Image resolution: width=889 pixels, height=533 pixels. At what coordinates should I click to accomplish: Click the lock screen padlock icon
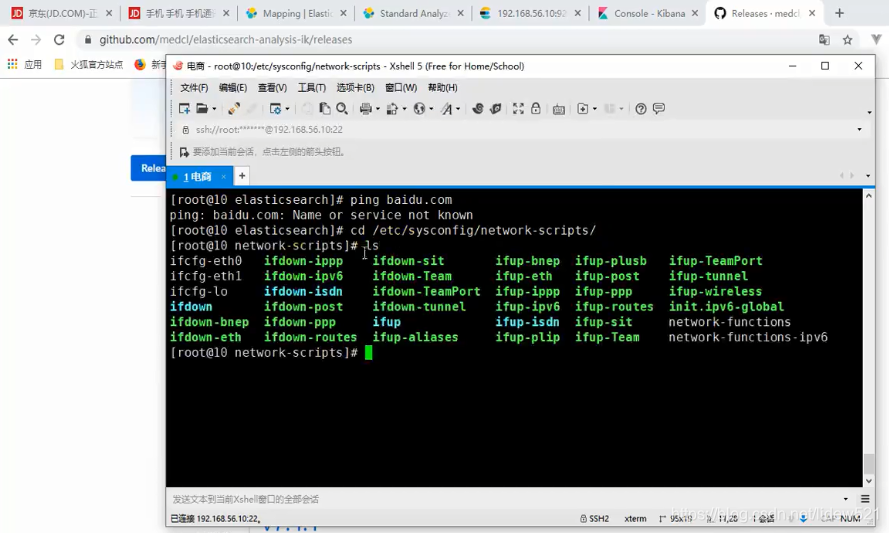tap(536, 108)
